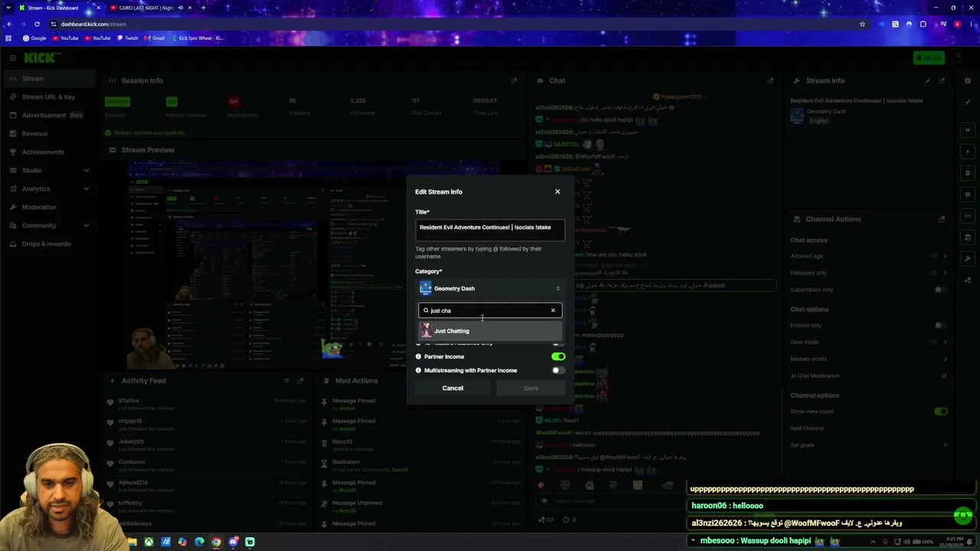Expand Slow mode setting
This screenshot has width=980, height=551.
click(x=945, y=342)
